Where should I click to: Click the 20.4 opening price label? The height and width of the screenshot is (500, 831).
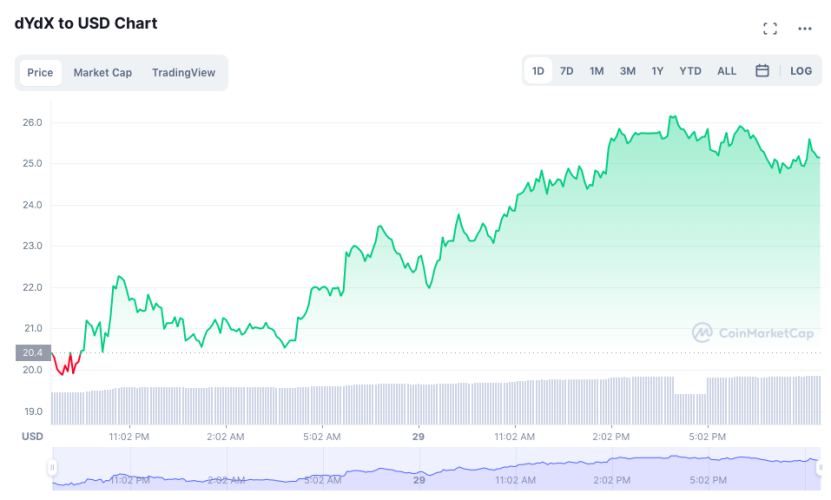(x=33, y=353)
